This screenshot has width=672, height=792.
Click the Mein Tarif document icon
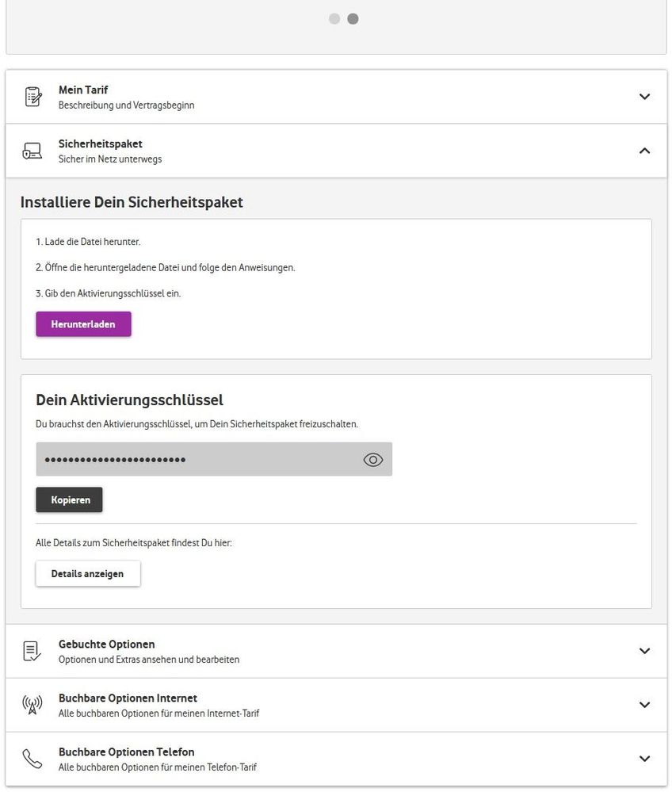click(x=32, y=97)
